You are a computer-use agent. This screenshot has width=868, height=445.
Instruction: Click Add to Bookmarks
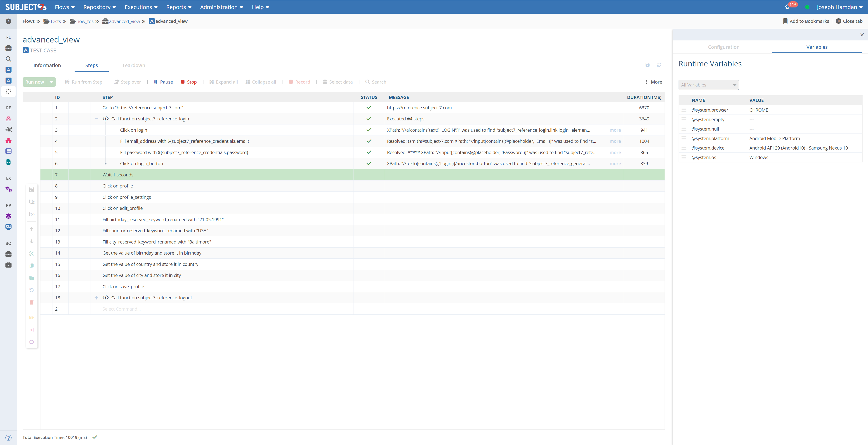tap(806, 21)
